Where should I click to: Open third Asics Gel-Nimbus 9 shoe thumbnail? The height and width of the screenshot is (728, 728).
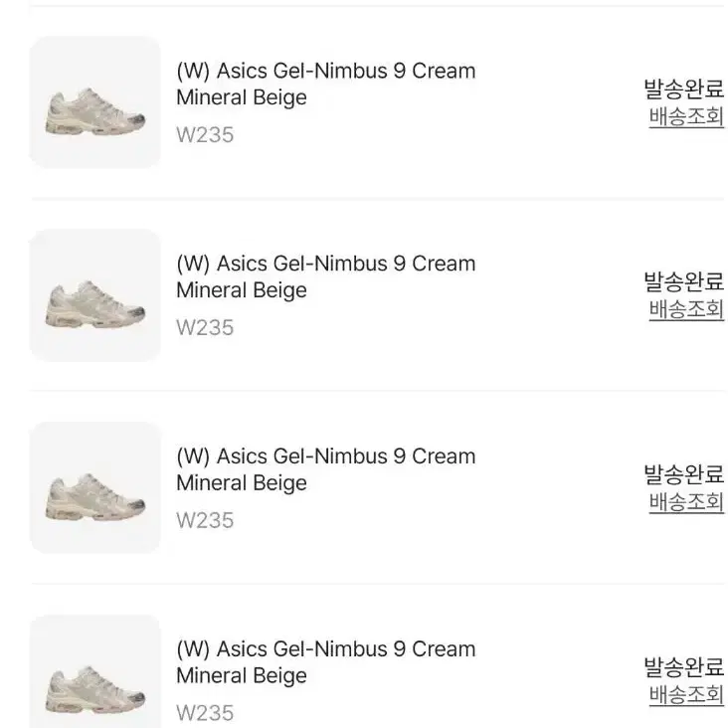(x=95, y=488)
